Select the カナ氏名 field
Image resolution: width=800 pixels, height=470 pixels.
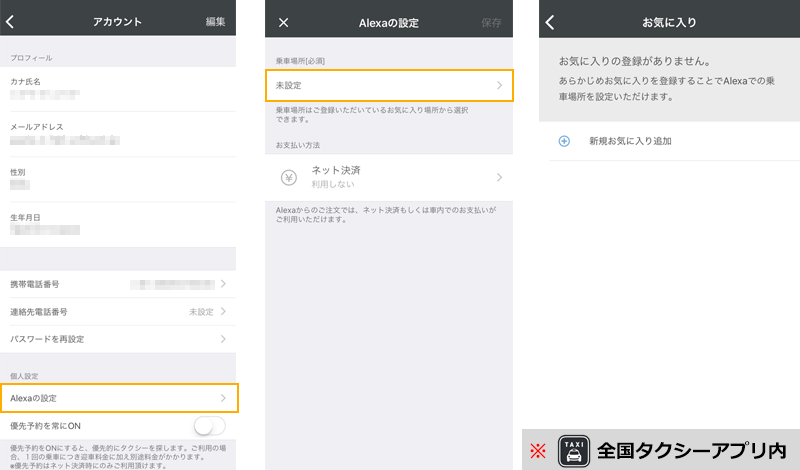click(118, 89)
